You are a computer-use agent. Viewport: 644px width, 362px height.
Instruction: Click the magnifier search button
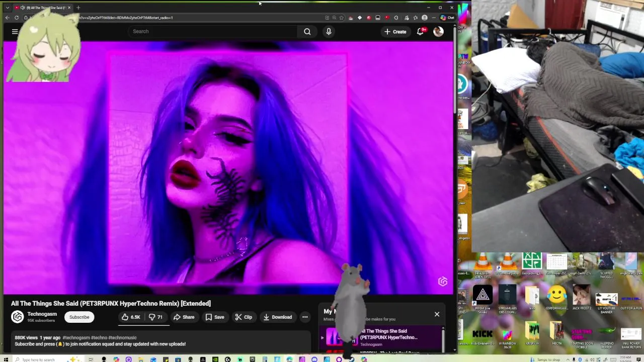click(307, 31)
